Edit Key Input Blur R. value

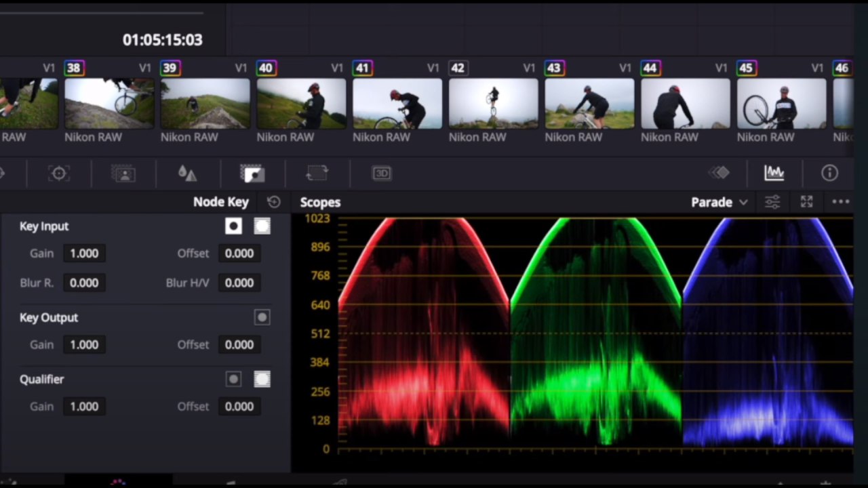[84, 283]
